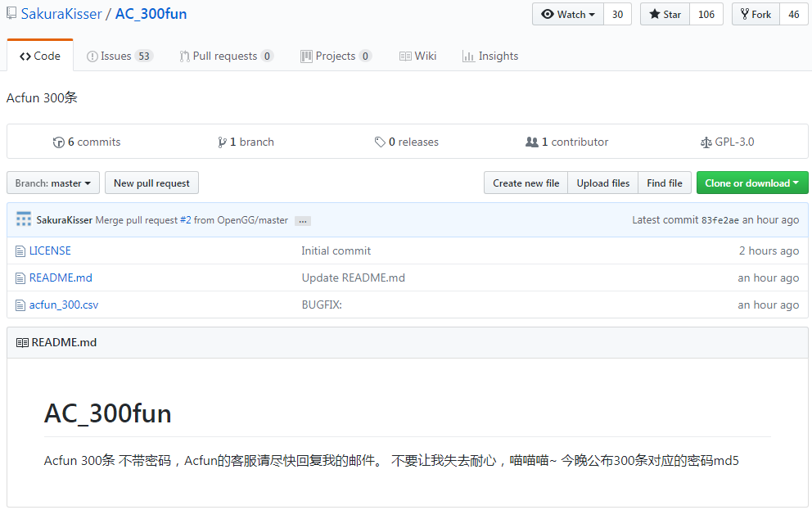
Task: Click the star icon on Star button
Action: tap(655, 14)
